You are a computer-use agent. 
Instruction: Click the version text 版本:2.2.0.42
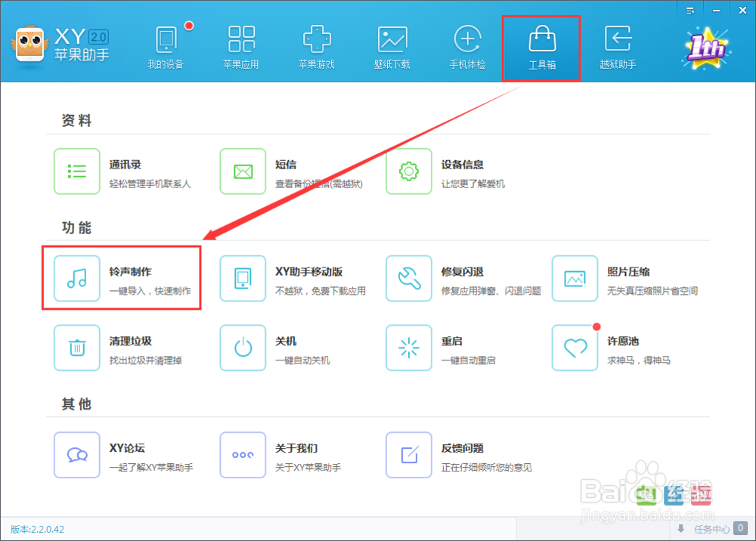pos(37,530)
